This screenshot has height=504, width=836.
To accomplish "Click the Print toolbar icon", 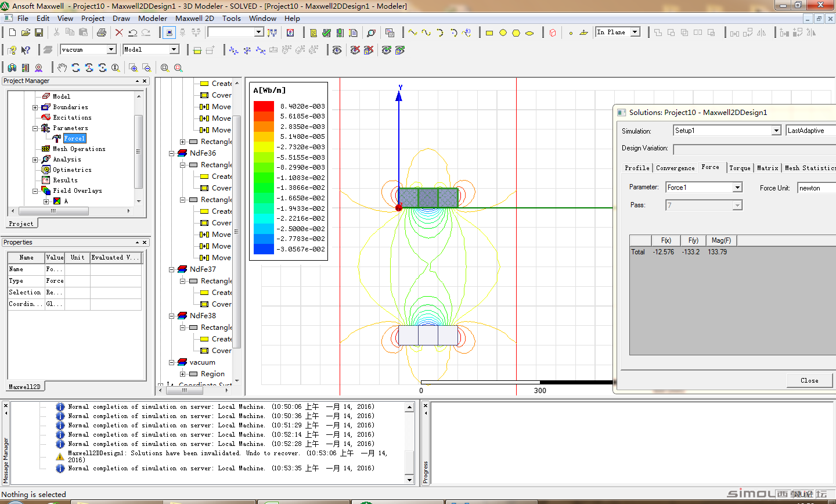I will pos(101,33).
